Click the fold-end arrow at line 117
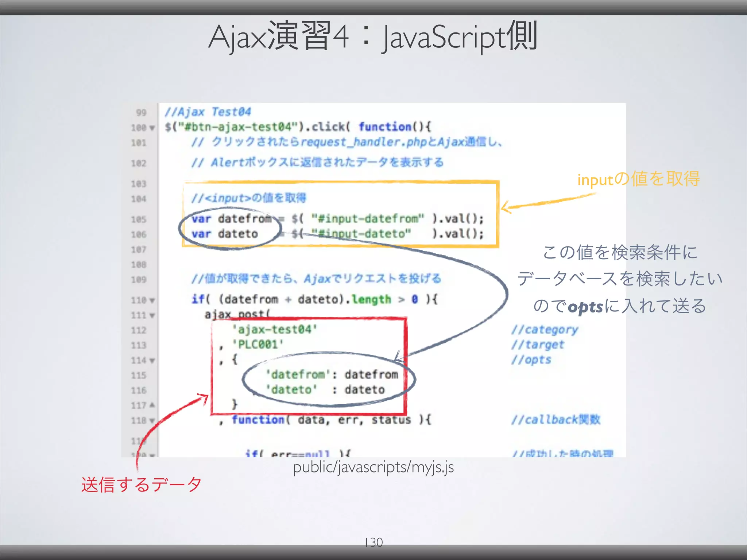 click(x=152, y=405)
